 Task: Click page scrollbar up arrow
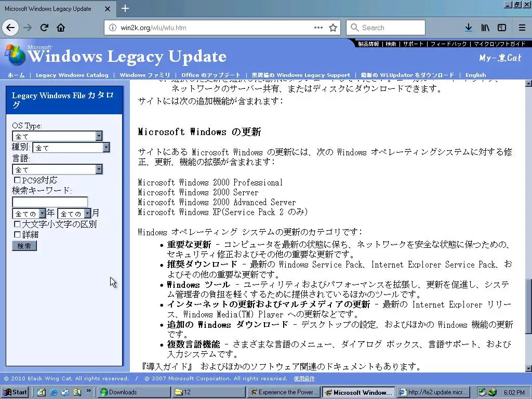(528, 83)
